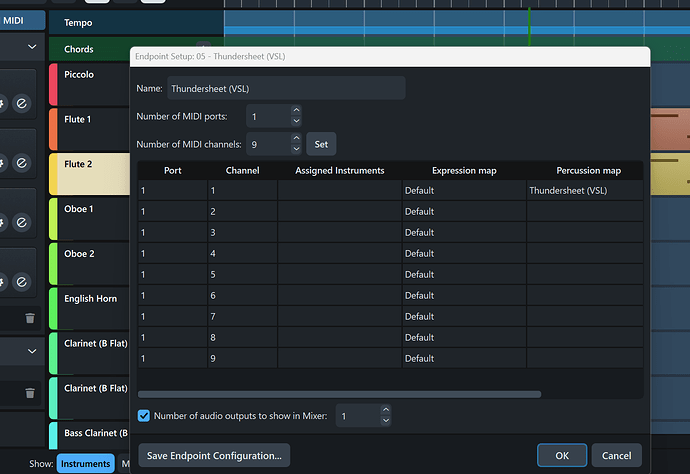Select the Instruments show filter

(86, 463)
